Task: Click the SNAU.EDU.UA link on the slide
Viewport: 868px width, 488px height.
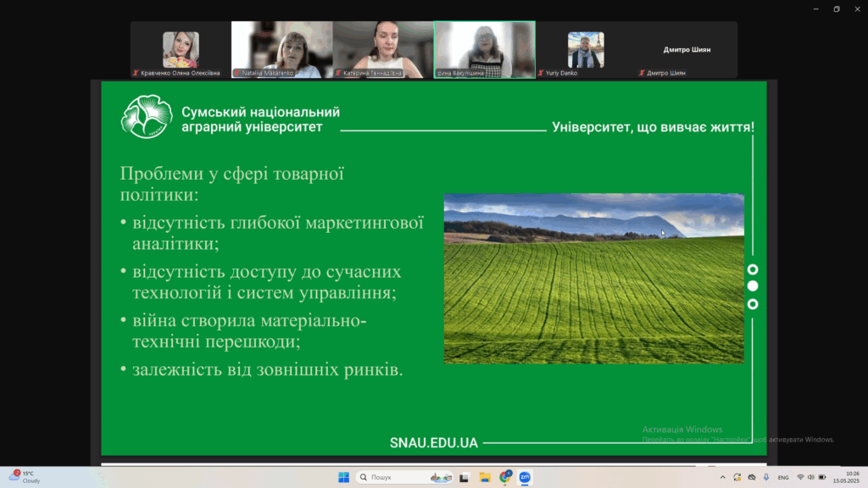Action: [x=433, y=442]
